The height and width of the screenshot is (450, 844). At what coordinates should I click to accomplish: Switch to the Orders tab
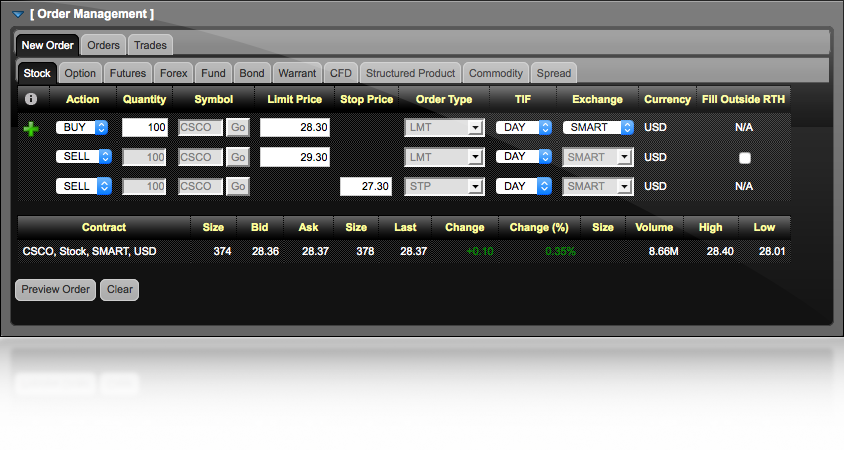point(103,45)
